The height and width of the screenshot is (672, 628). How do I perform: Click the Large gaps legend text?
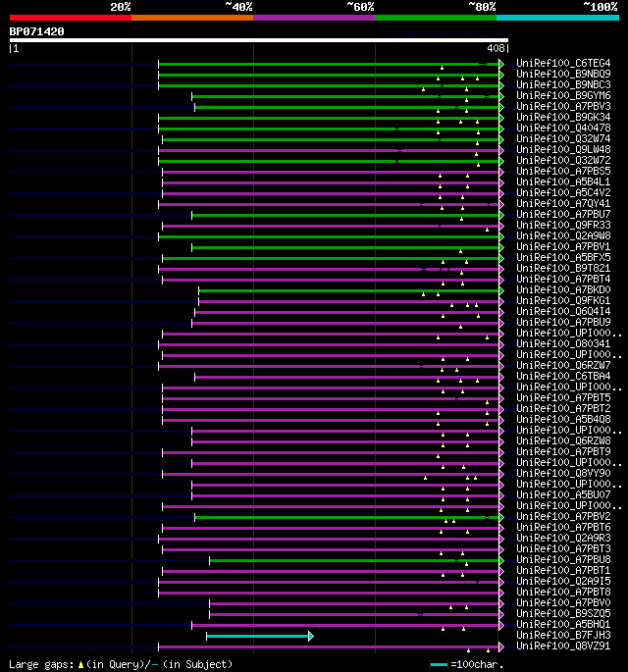pyautogui.click(x=121, y=665)
